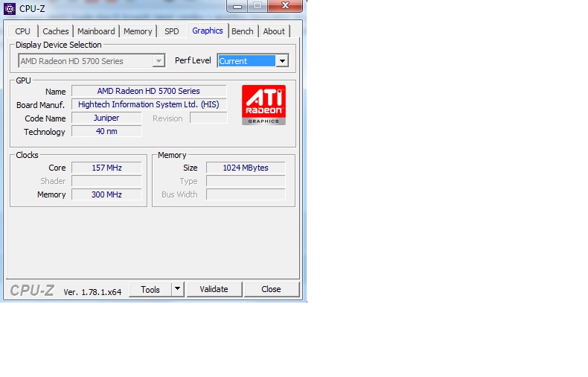Open the Display Device Selection dropdown

click(92, 61)
